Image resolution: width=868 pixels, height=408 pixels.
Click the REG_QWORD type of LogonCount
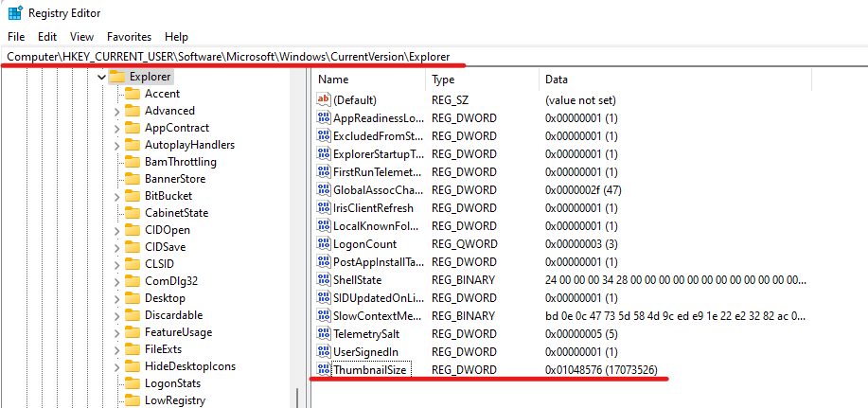click(465, 243)
